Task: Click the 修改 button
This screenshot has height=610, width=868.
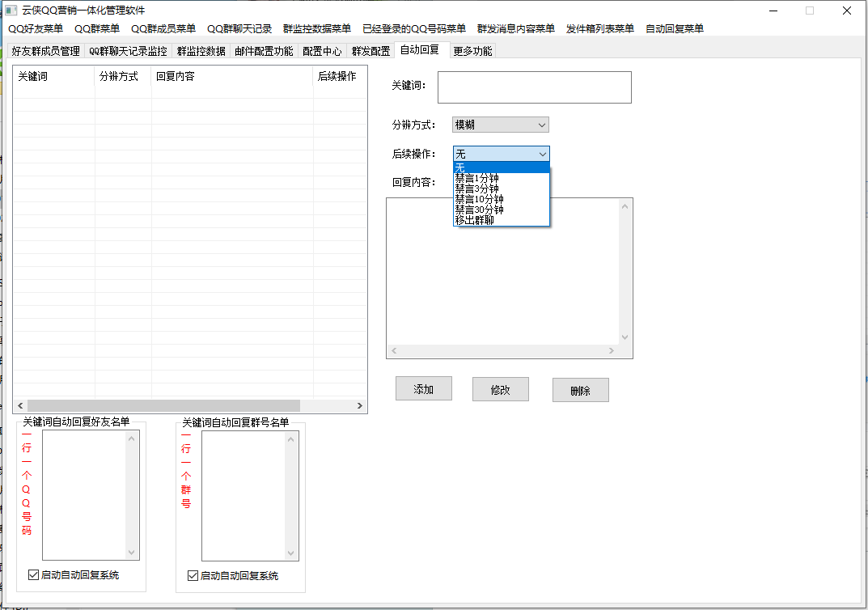Action: [501, 389]
